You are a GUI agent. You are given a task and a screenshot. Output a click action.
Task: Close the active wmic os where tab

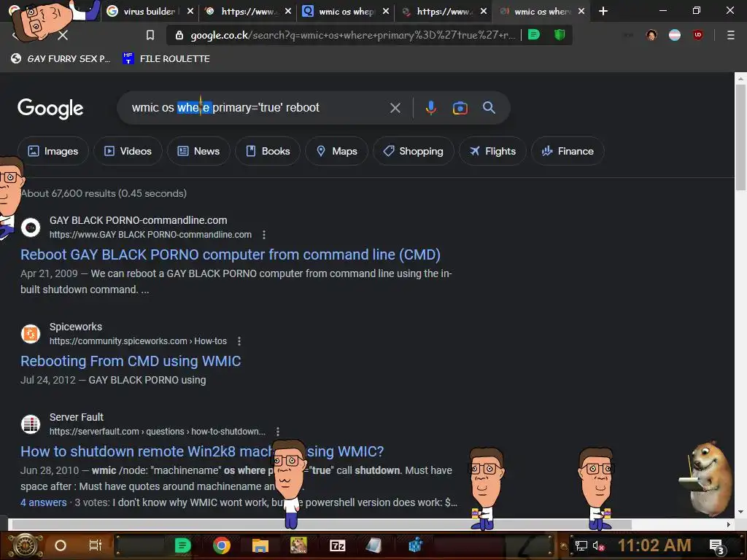581,11
